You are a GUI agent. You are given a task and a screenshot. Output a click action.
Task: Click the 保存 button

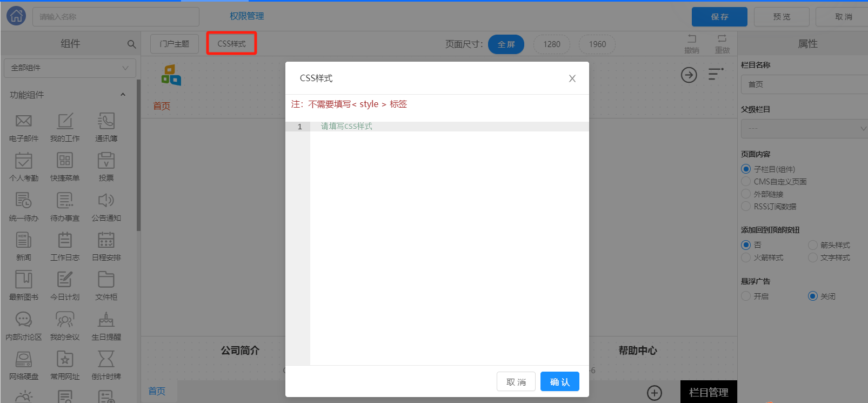pyautogui.click(x=719, y=17)
